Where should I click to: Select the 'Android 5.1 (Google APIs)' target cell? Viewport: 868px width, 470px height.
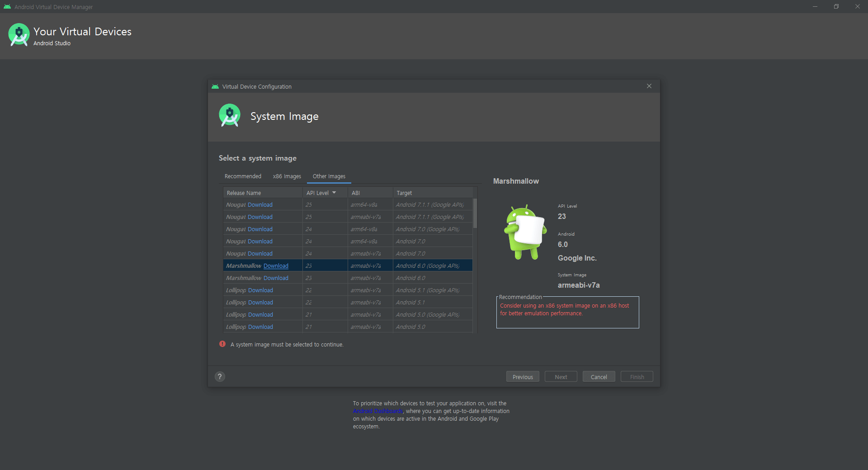click(x=433, y=290)
